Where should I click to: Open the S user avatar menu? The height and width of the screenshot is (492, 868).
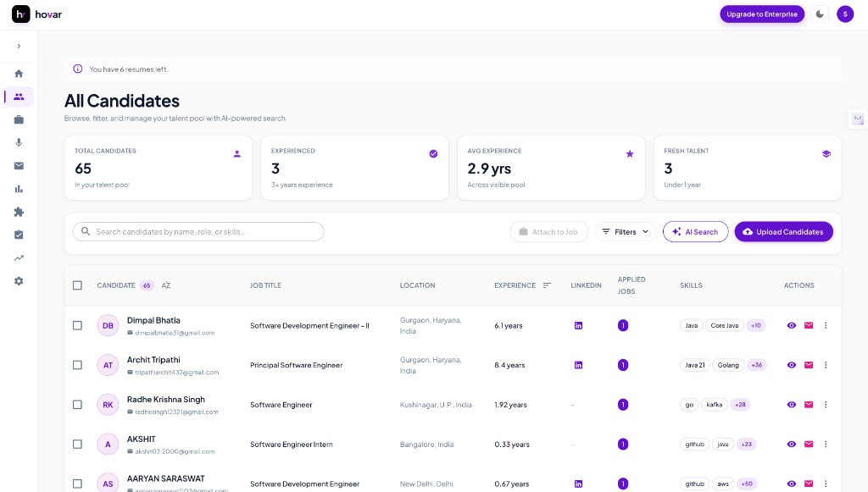pyautogui.click(x=845, y=14)
